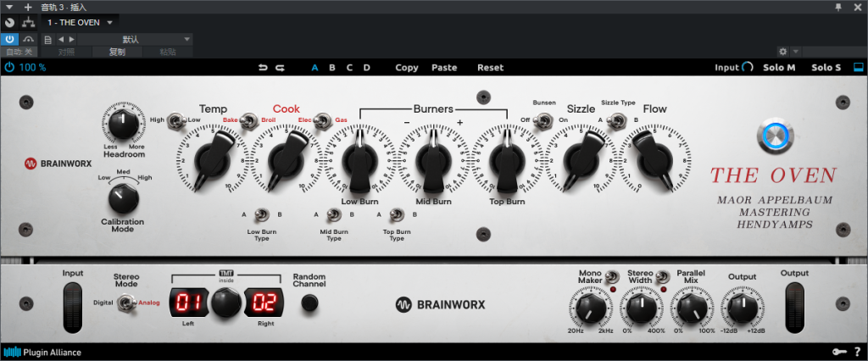The image size is (868, 361).
Task: Expand the top-left window menu triangle
Action: pyautogui.click(x=8, y=7)
